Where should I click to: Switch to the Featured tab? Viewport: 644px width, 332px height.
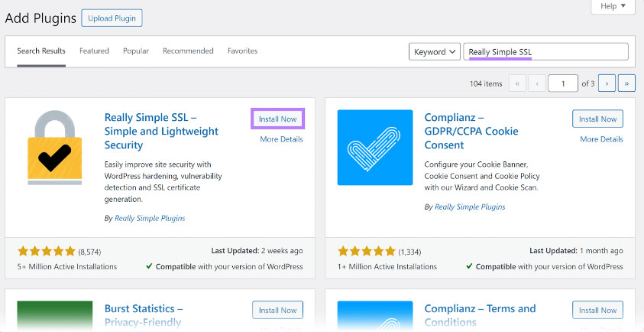(x=94, y=51)
